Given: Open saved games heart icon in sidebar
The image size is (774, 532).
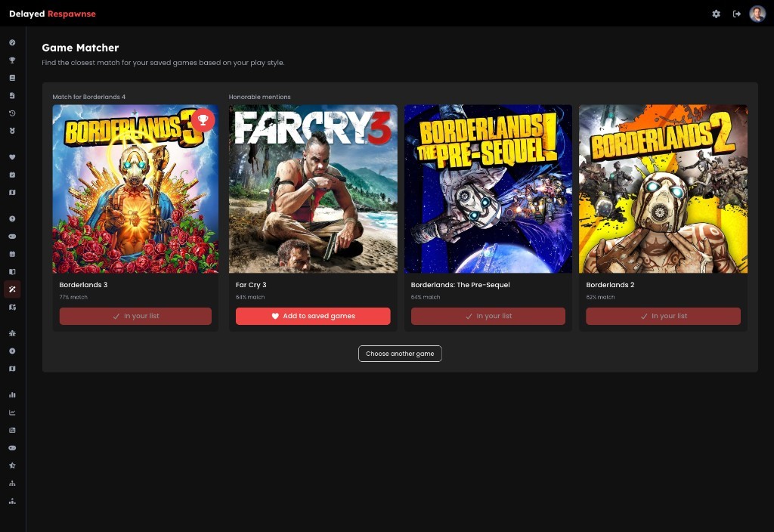Looking at the screenshot, I should coord(12,157).
